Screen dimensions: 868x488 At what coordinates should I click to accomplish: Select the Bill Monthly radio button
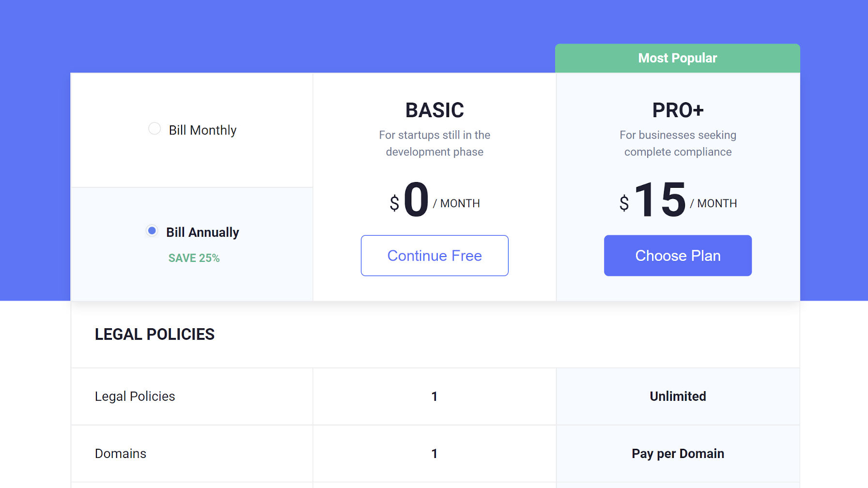point(155,129)
